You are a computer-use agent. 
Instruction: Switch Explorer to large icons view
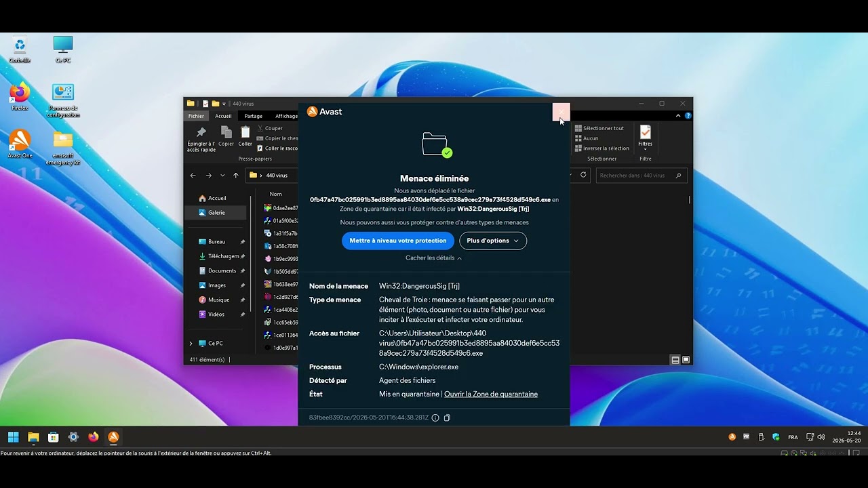(x=686, y=360)
